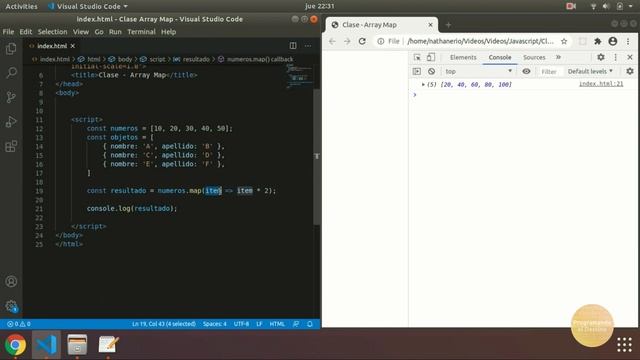The height and width of the screenshot is (360, 640).
Task: Click Chrome's forward navigation arrow
Action: 347,41
